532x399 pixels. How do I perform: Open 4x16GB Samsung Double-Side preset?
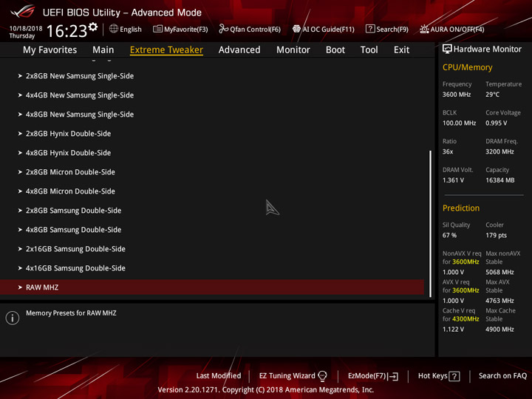point(212,268)
